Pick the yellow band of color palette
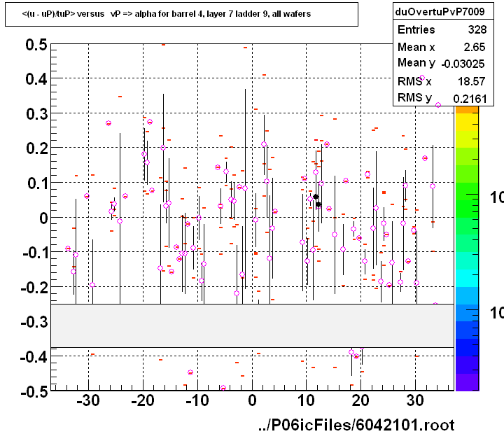Image resolution: width=504 pixels, height=434 pixels. [467, 122]
